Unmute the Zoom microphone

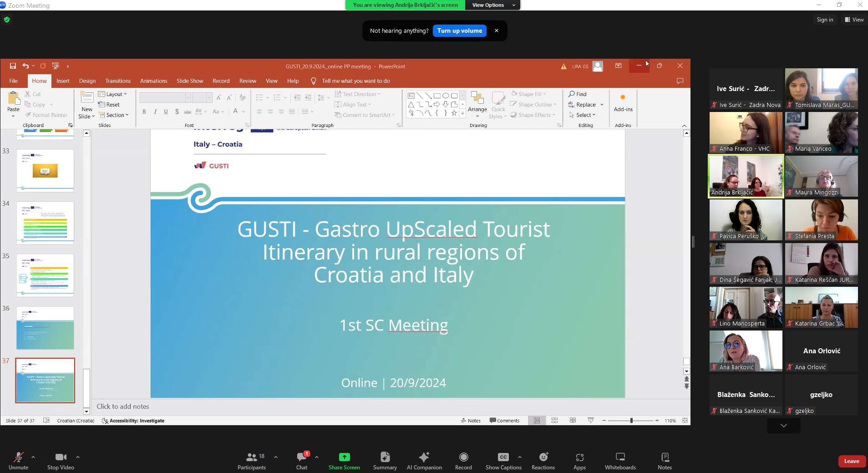(x=19, y=461)
